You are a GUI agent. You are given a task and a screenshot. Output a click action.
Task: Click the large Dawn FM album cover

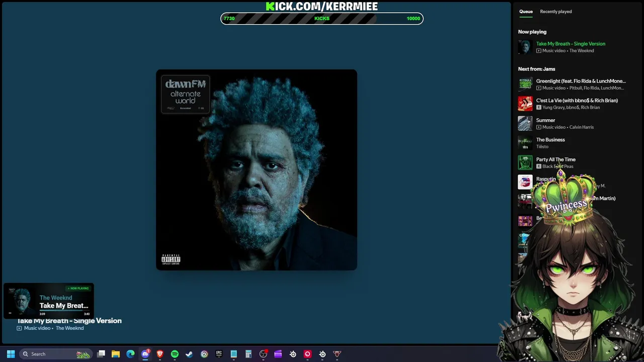point(257,170)
